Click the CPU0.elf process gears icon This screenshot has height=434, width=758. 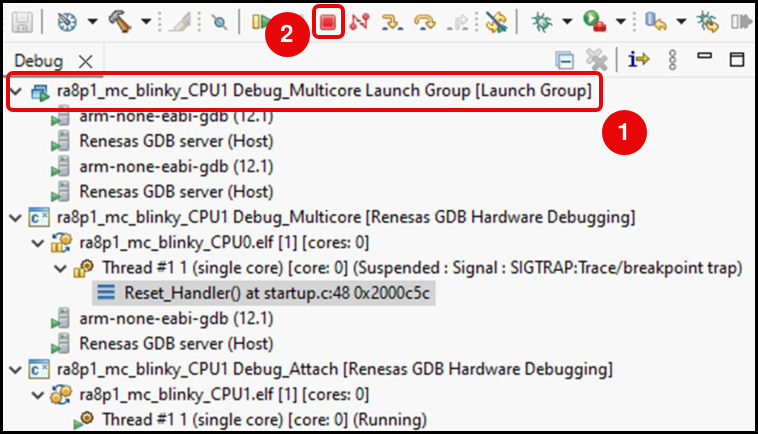(61, 243)
